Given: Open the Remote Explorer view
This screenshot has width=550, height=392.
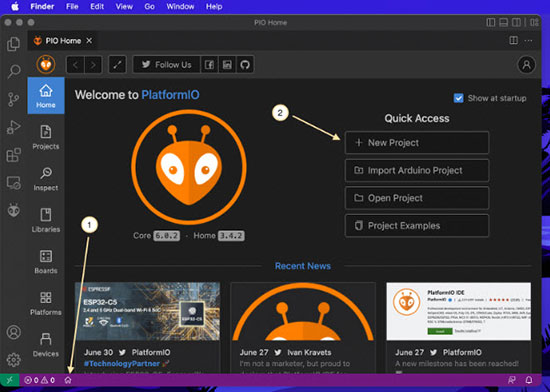Looking at the screenshot, I should click(x=14, y=183).
